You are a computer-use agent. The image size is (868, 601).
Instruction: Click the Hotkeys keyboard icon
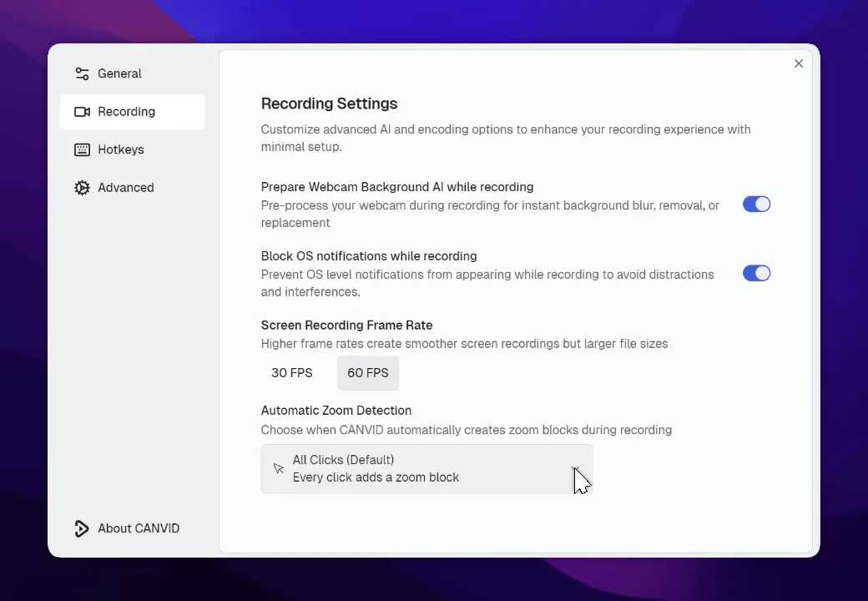coord(82,149)
